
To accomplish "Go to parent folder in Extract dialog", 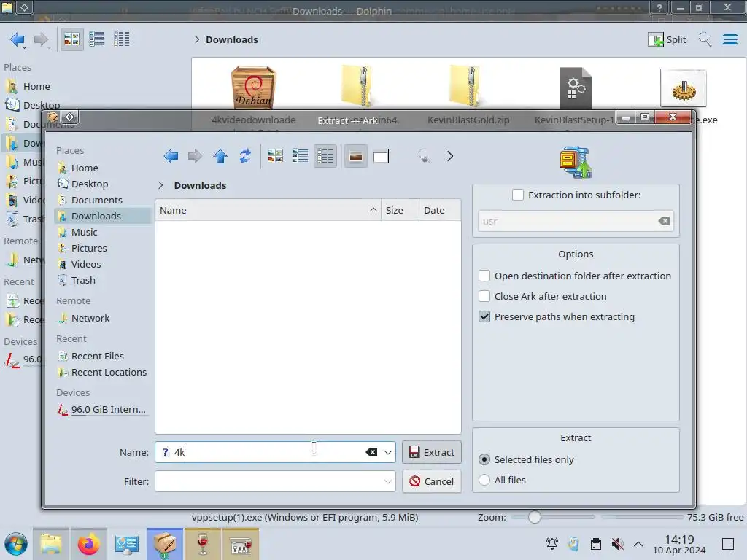I will (220, 156).
